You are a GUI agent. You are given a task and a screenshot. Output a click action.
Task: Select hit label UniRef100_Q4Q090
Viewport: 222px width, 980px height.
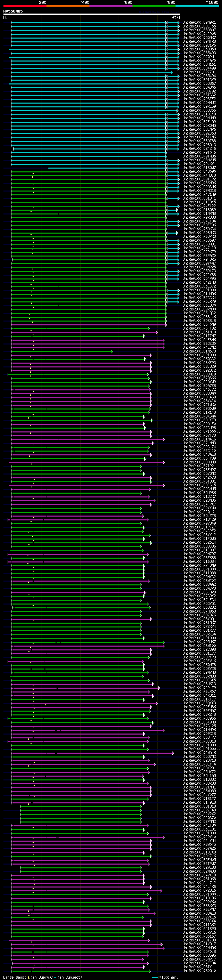[199, 172]
